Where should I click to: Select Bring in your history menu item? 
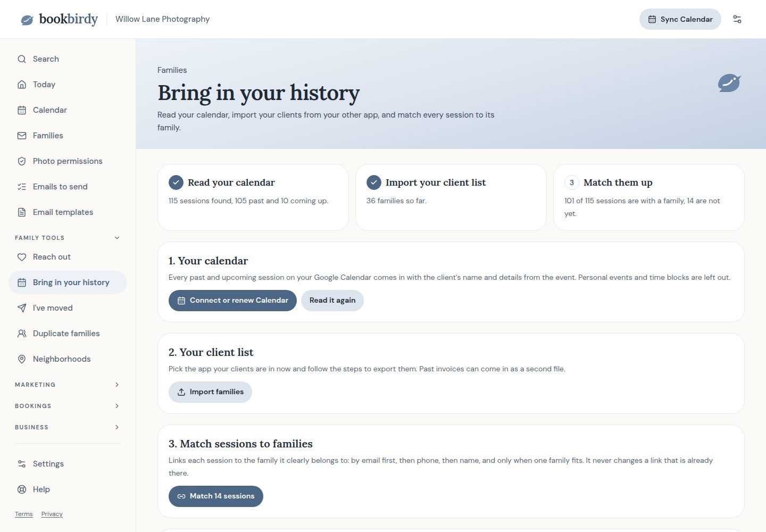(x=68, y=282)
